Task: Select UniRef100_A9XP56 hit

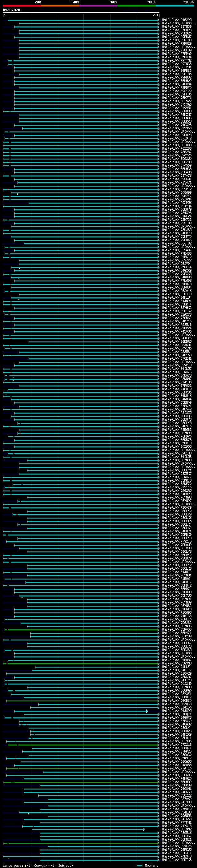Action: [x=176, y=203]
